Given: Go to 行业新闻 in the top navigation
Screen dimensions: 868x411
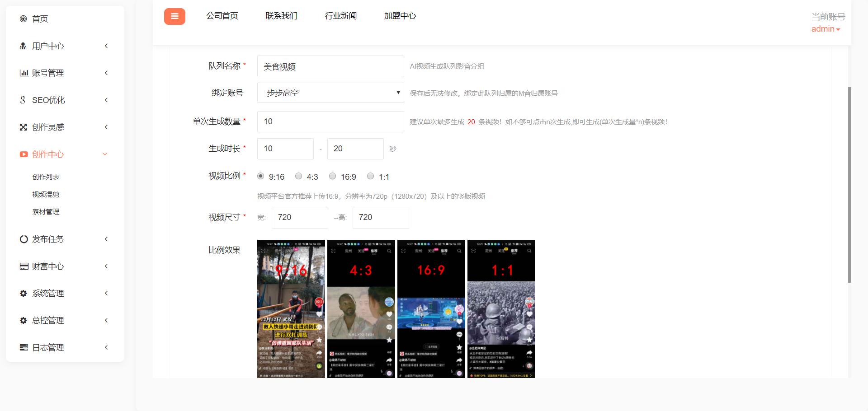Looking at the screenshot, I should click(x=340, y=16).
